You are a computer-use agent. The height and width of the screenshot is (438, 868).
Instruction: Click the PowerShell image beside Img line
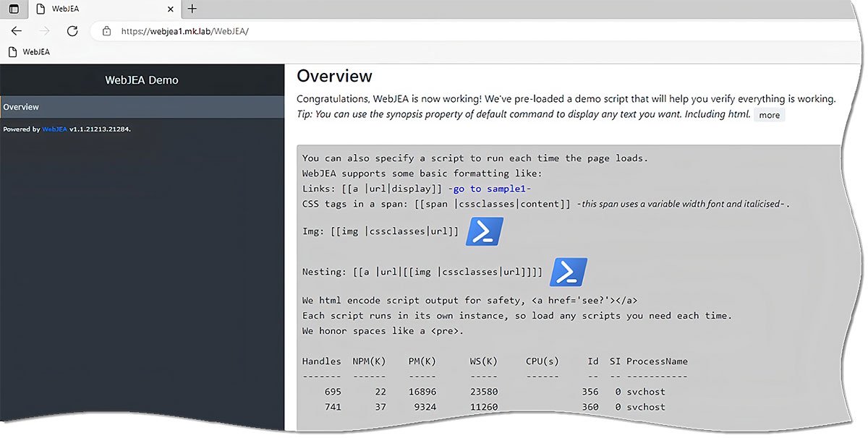484,232
